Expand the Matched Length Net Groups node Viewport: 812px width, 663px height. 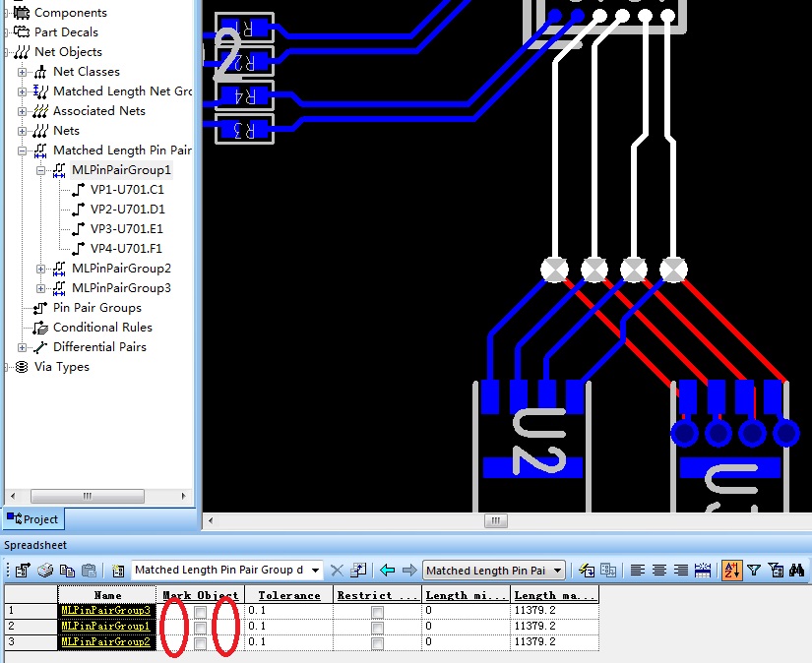tap(22, 91)
